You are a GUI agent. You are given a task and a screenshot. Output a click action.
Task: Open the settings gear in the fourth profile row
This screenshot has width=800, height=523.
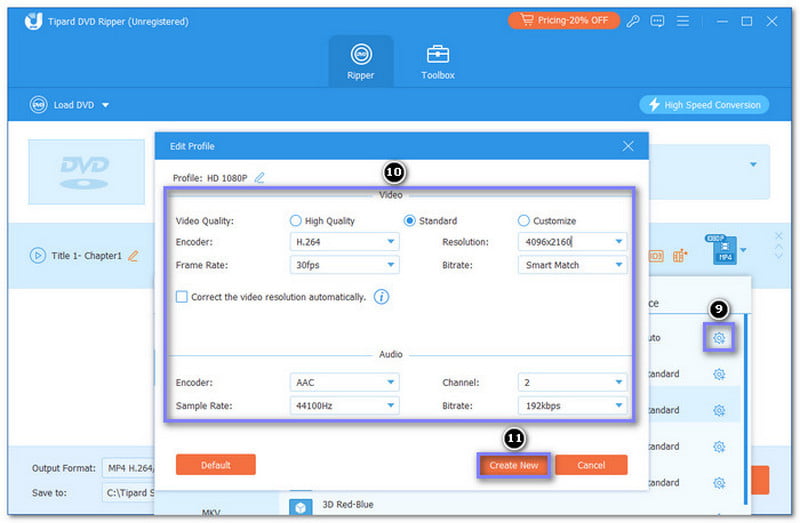pyautogui.click(x=719, y=446)
